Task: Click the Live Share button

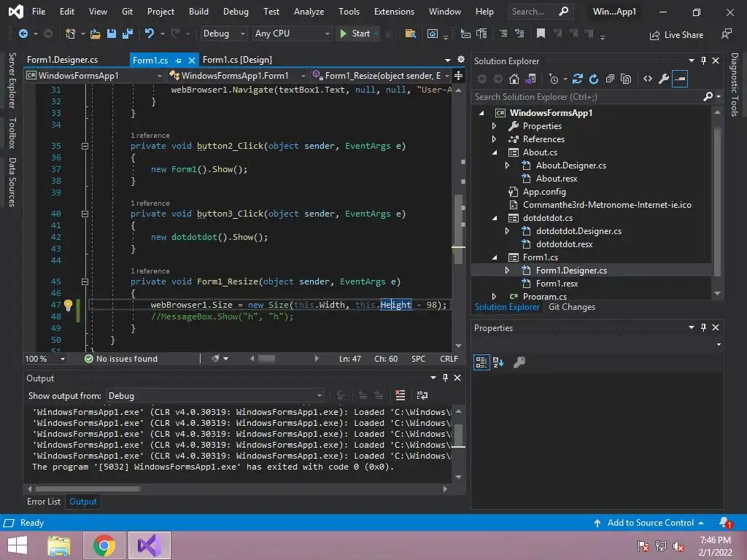Action: 676,34
